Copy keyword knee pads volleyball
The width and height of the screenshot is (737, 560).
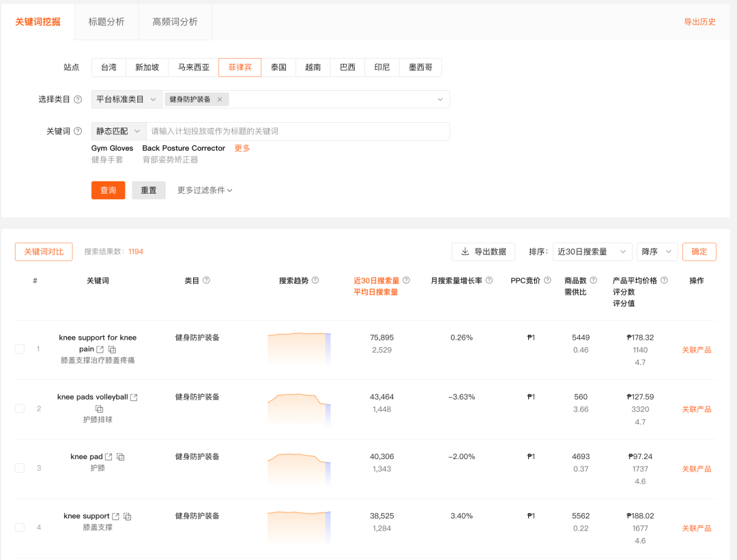click(x=99, y=409)
